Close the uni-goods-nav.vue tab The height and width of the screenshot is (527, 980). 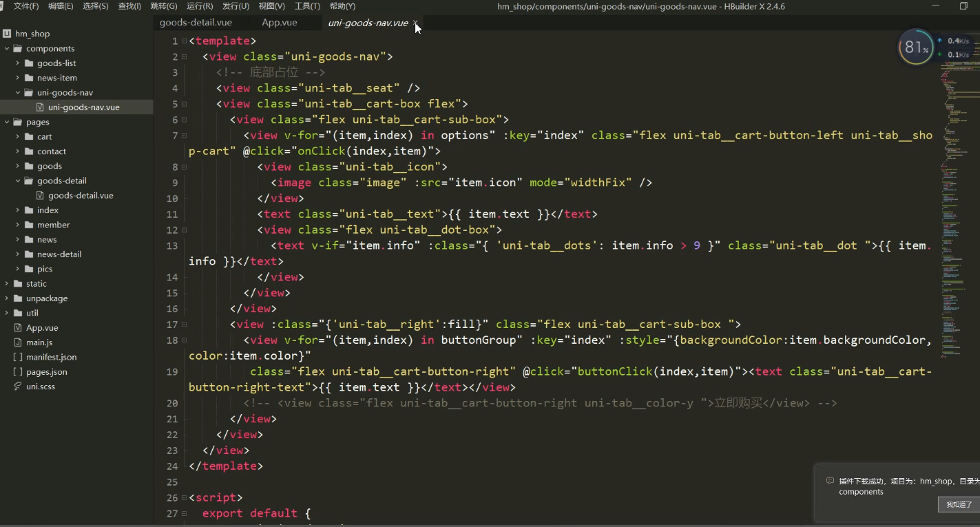click(415, 23)
